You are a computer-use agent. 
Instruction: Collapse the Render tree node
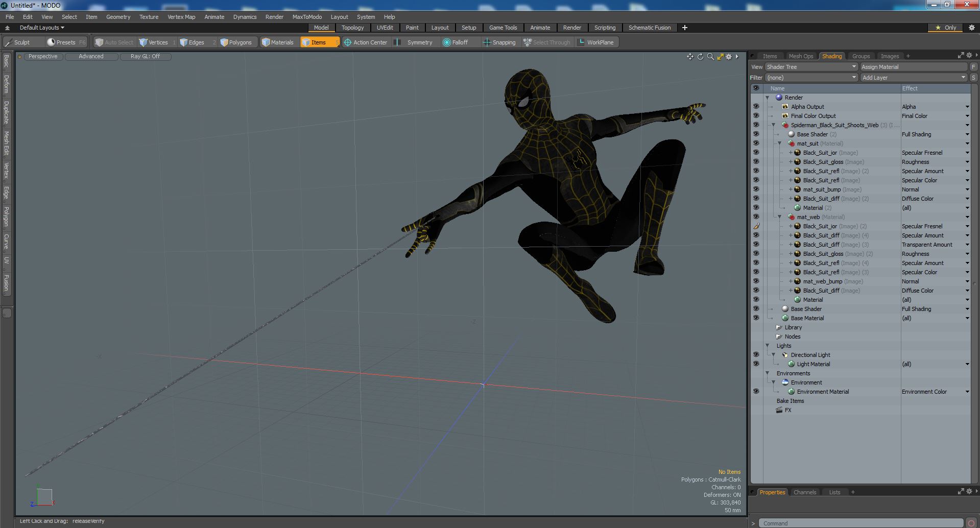(x=767, y=98)
